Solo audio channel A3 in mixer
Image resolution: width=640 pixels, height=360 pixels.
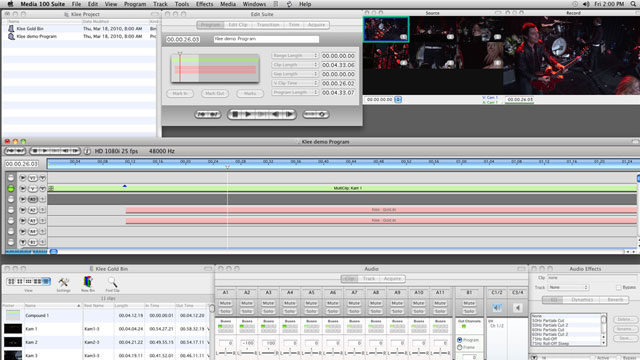(x=268, y=311)
